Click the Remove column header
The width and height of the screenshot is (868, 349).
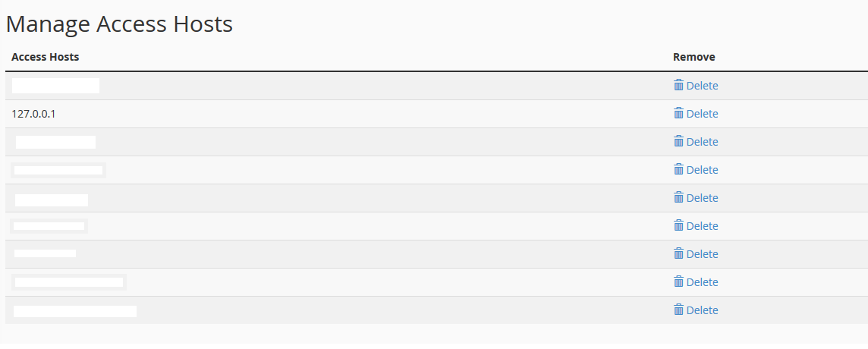[693, 57]
